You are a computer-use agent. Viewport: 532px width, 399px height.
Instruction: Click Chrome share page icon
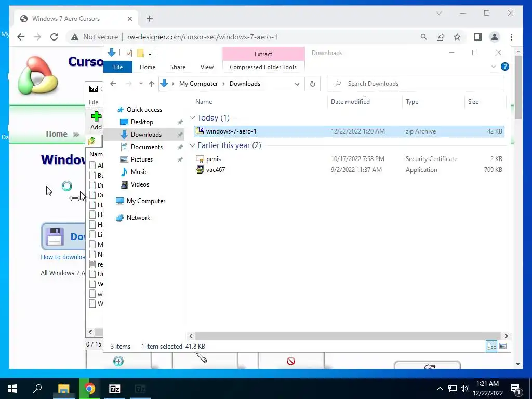click(x=441, y=37)
